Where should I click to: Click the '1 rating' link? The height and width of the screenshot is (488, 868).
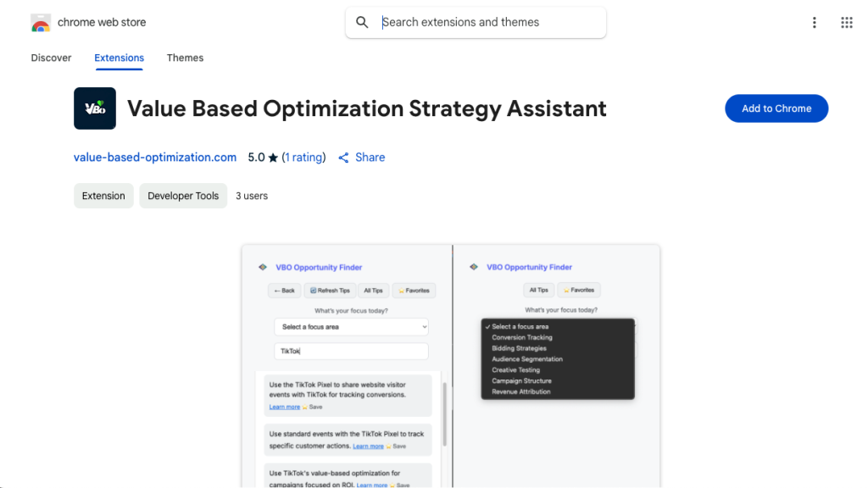pos(303,158)
